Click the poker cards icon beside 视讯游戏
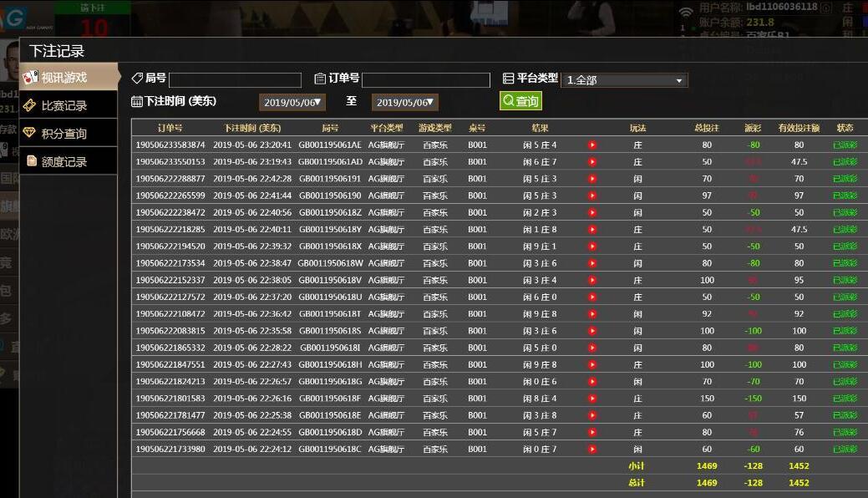Viewport: 868px width, 498px height. coord(30,77)
